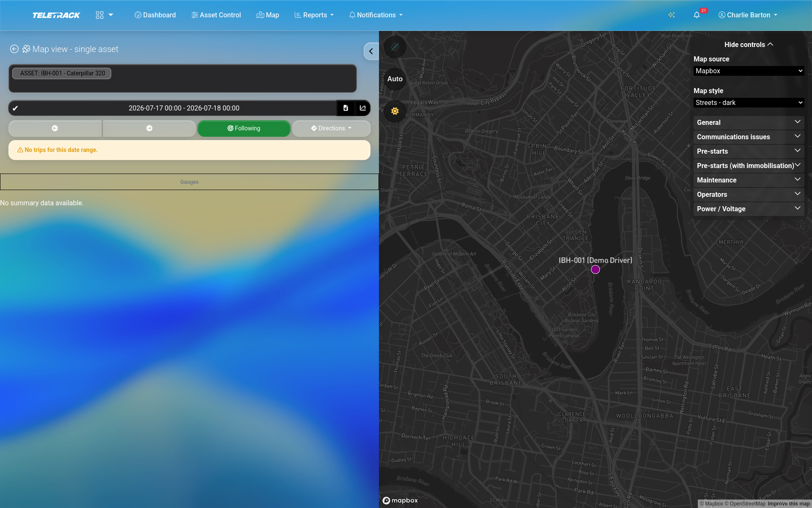Viewport: 812px width, 508px height.
Task: Open the Map style Streets - dark dropdown
Action: [749, 103]
